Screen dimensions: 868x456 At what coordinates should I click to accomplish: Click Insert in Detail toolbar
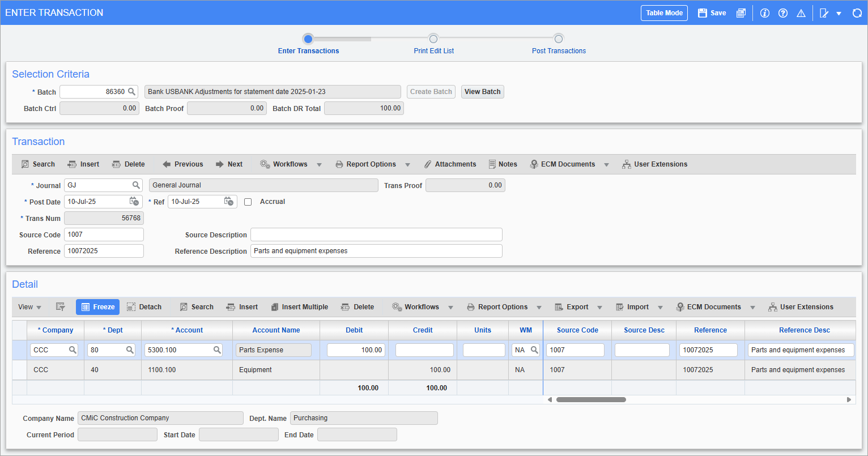click(x=242, y=307)
